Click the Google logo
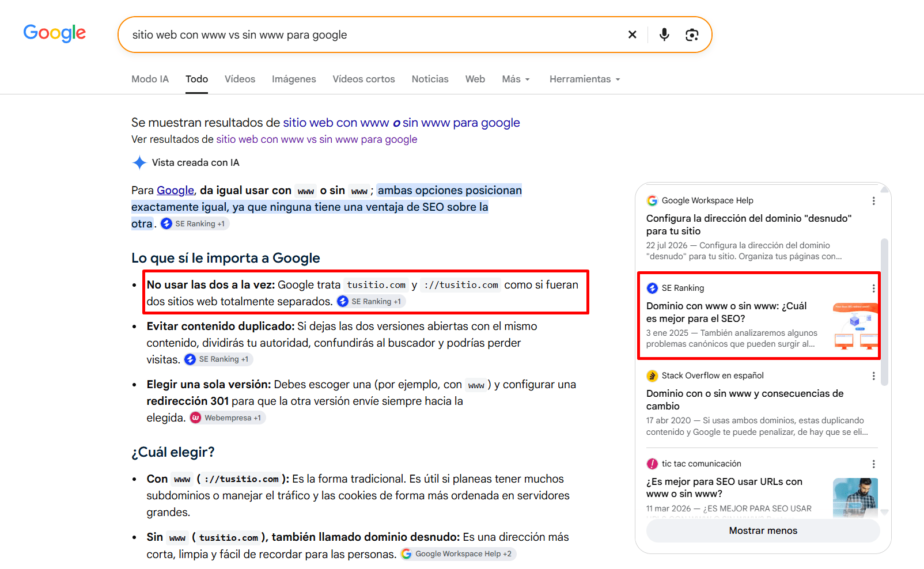 tap(55, 33)
